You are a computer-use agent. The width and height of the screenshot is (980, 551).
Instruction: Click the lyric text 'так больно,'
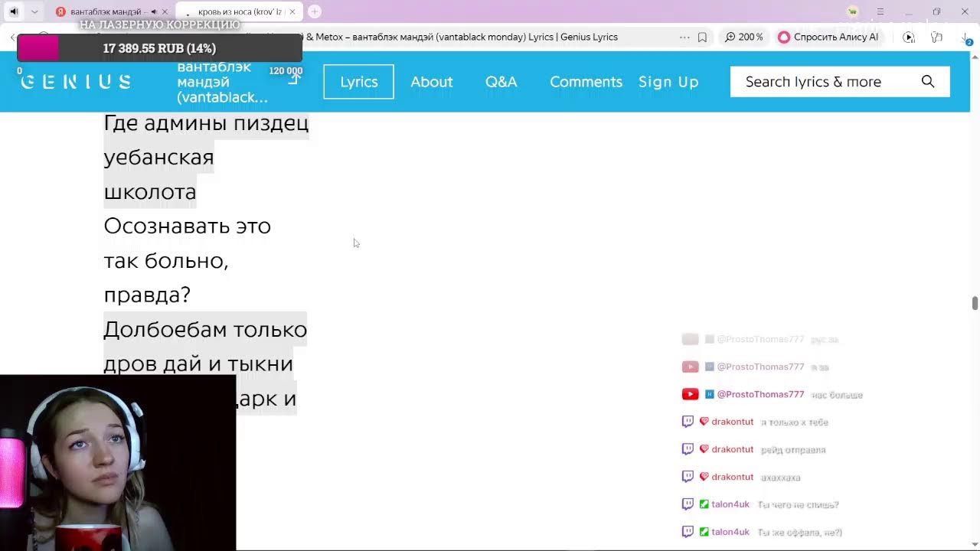[x=166, y=260]
